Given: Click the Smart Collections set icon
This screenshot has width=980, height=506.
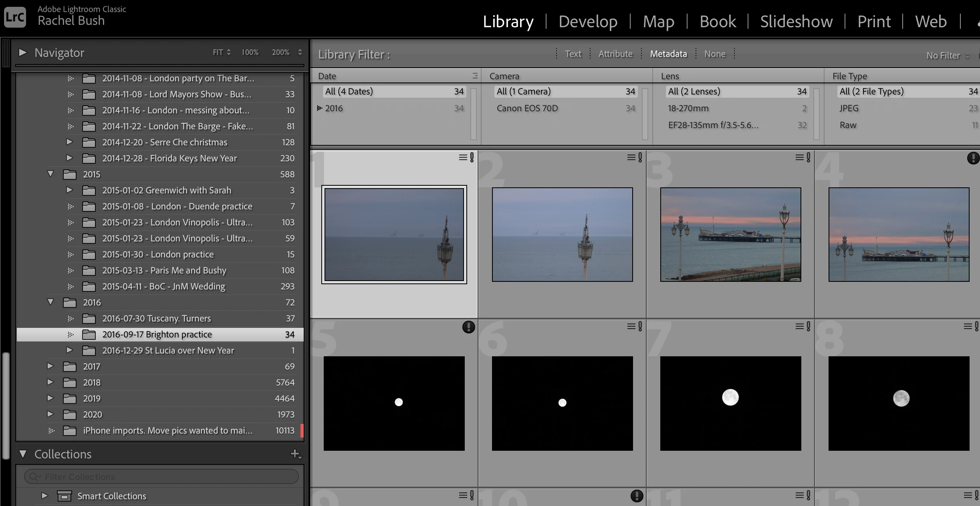Looking at the screenshot, I should pyautogui.click(x=64, y=496).
